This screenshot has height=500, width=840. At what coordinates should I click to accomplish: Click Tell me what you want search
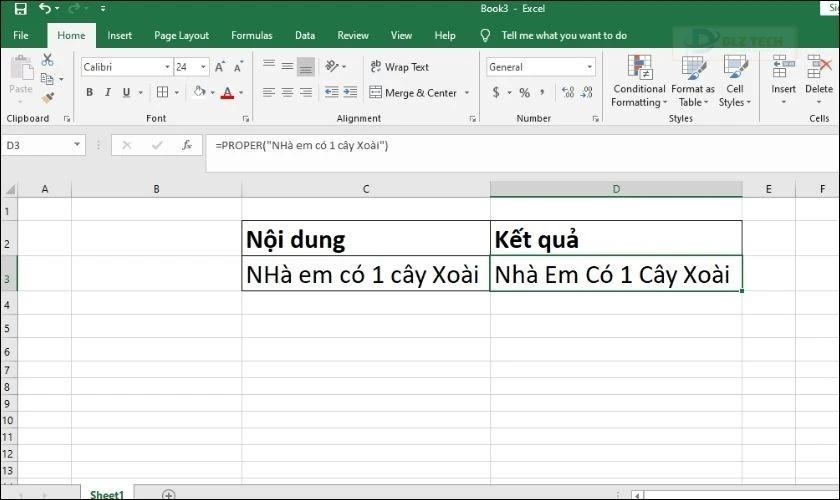(x=564, y=35)
